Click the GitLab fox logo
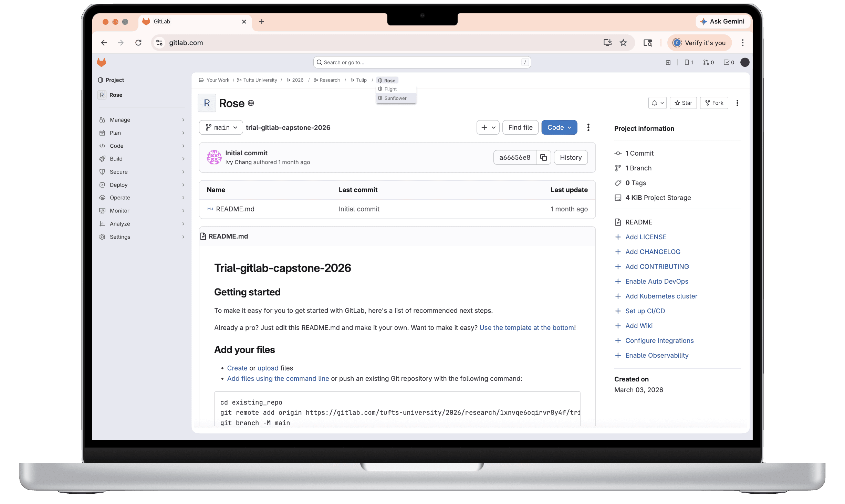The image size is (845, 504). (101, 62)
